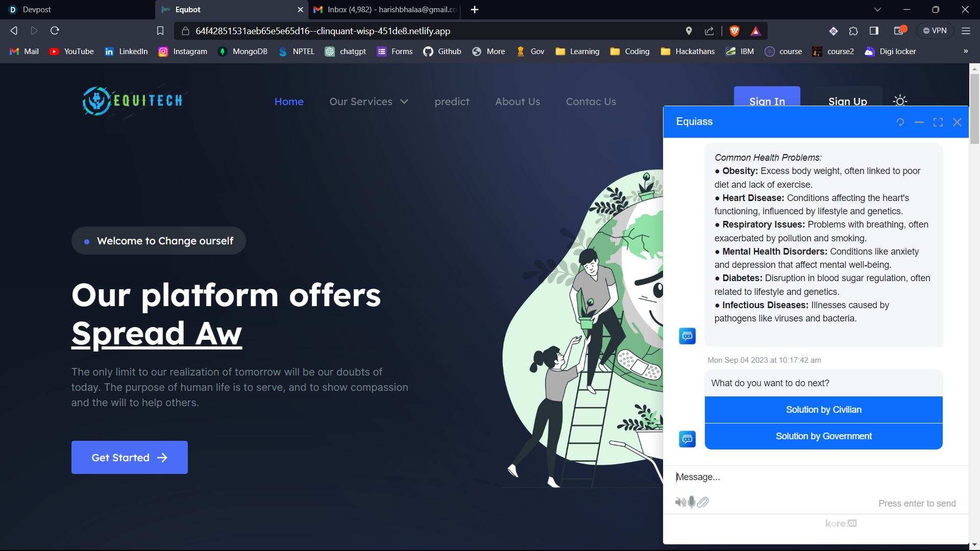Expand the Our Services dropdown
Screen dimensions: 980x551
[369, 102]
